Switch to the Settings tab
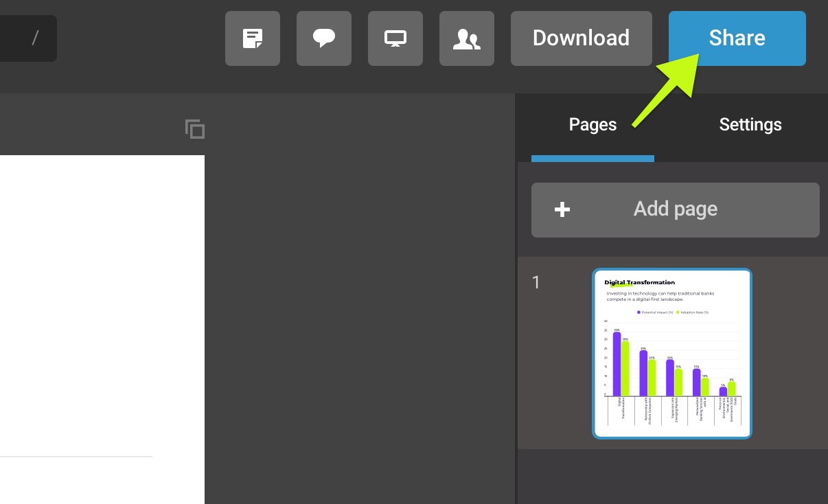Viewport: 828px width, 504px height. 750,124
